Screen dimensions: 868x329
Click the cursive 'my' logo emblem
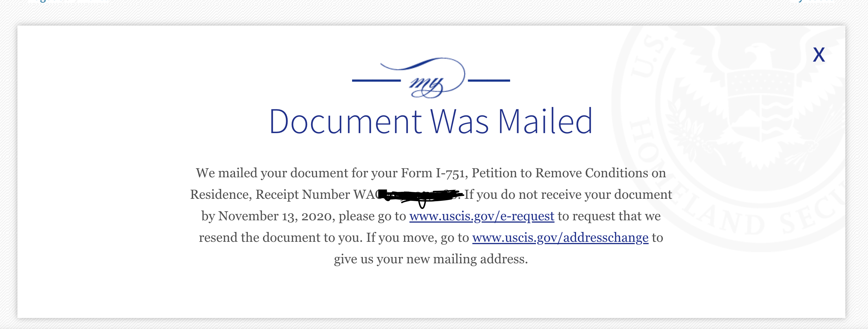point(431,78)
